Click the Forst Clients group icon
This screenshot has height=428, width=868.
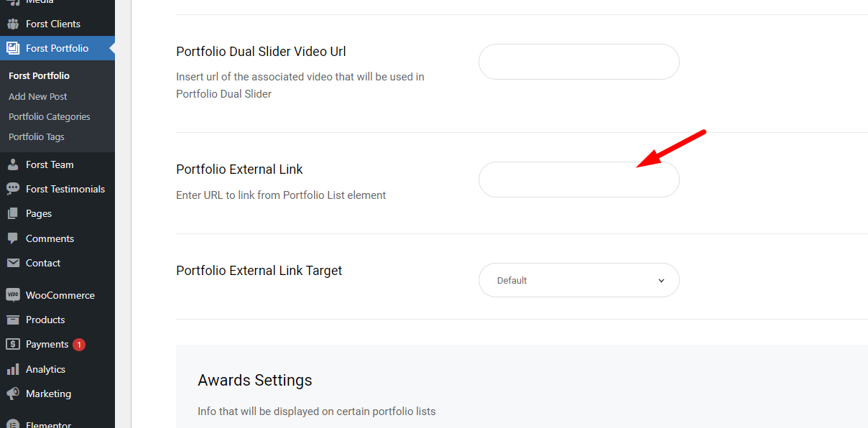point(13,24)
